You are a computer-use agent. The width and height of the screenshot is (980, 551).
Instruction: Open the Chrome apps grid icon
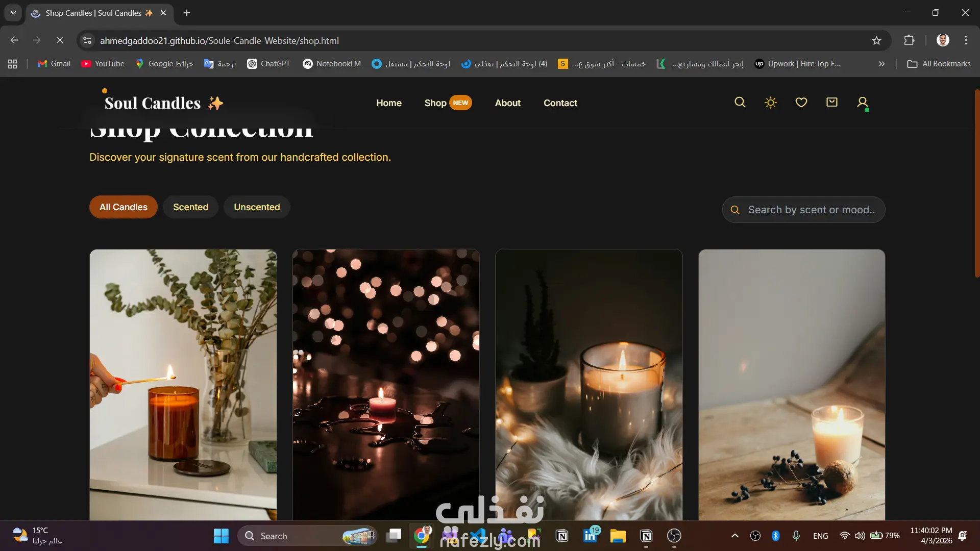pyautogui.click(x=13, y=64)
